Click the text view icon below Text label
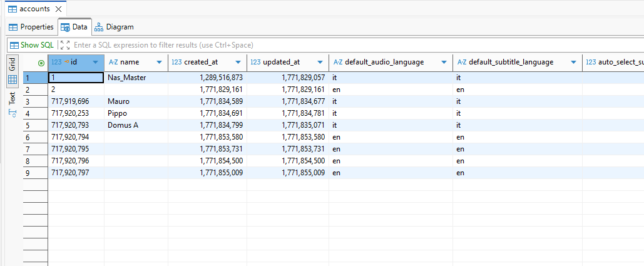Viewport: 644px width, 266px height. (x=13, y=114)
